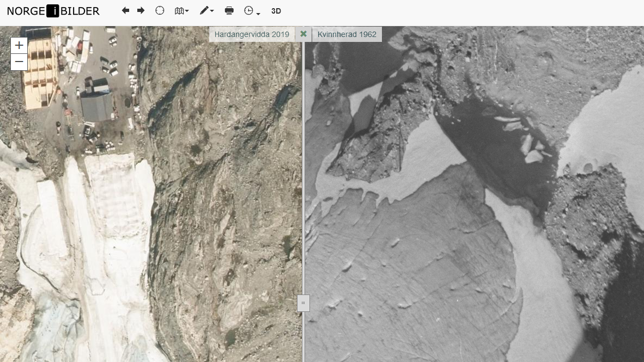Click the locate position target icon

click(160, 10)
